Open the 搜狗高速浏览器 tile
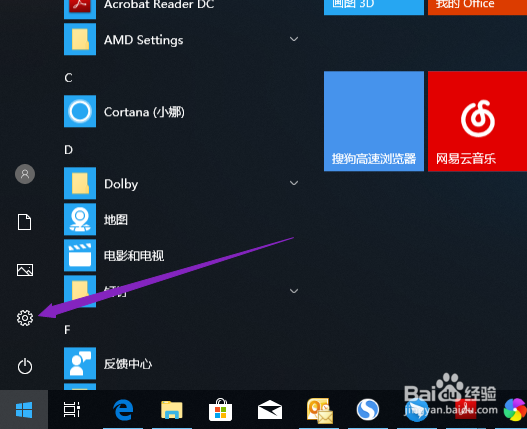 (x=374, y=121)
